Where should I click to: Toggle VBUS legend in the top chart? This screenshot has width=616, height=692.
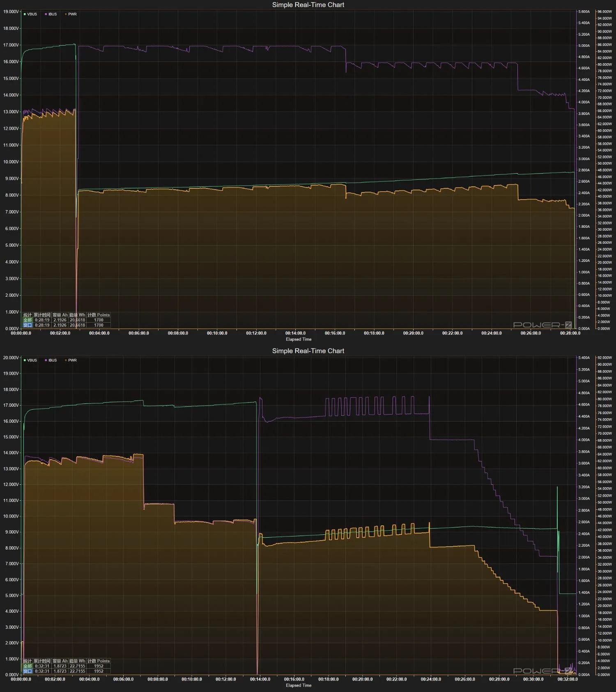click(30, 14)
